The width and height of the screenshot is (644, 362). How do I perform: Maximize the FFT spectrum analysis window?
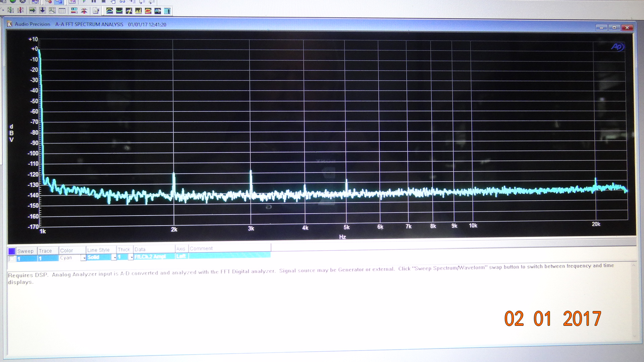click(614, 27)
